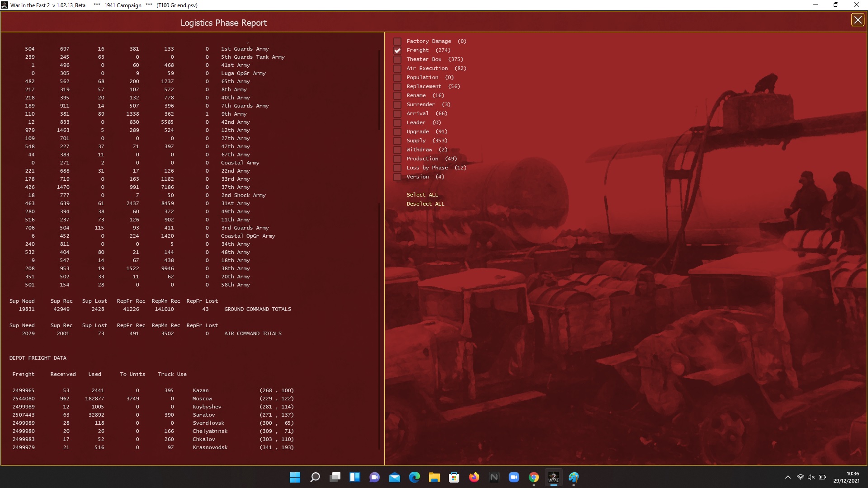Open File Explorer from taskbar
868x488 pixels.
point(434,477)
